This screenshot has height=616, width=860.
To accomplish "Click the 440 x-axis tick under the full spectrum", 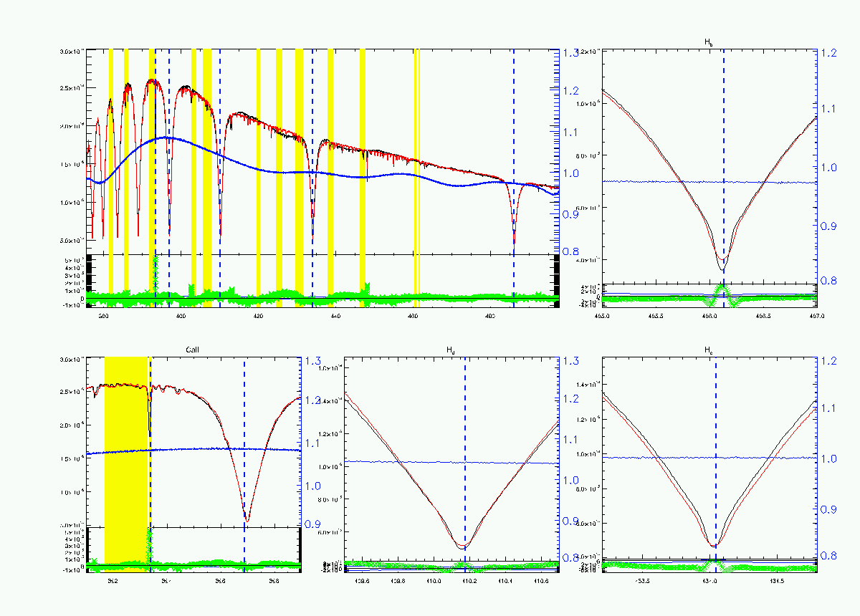I will [x=335, y=315].
